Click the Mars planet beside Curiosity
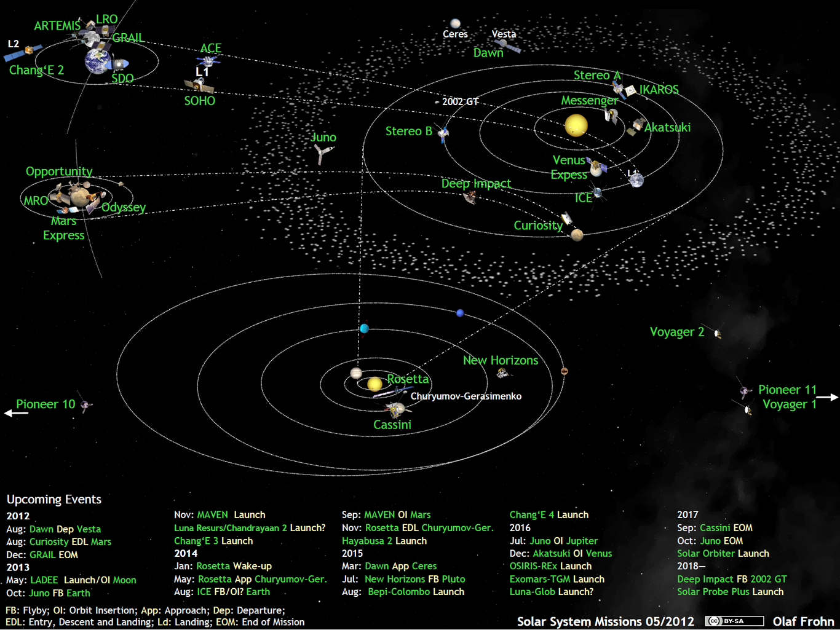The height and width of the screenshot is (630, 840). click(x=577, y=234)
